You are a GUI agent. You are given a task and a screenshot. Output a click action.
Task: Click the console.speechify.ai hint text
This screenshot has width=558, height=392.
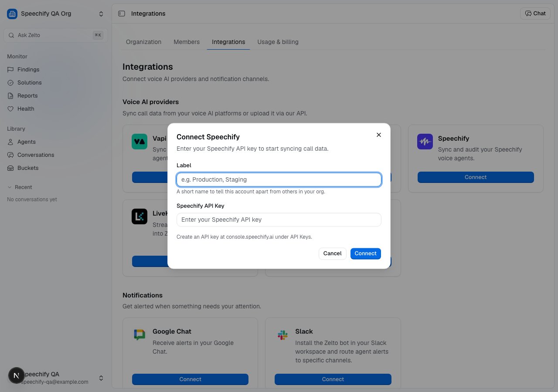[x=244, y=237]
